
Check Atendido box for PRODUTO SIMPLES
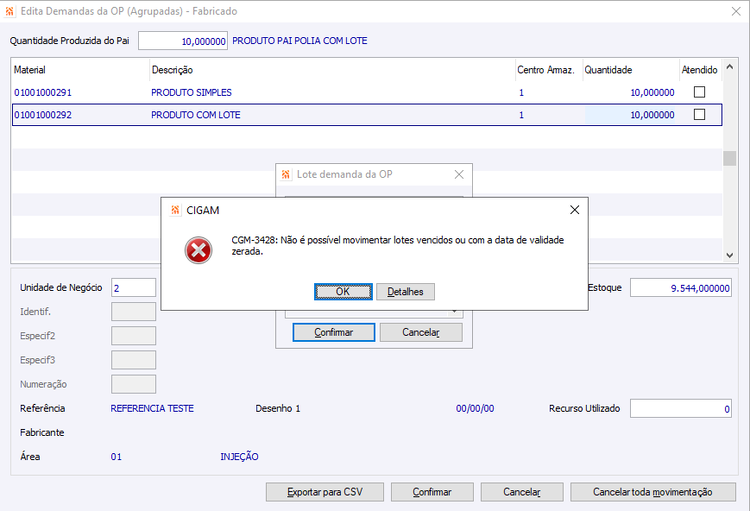pyautogui.click(x=699, y=92)
